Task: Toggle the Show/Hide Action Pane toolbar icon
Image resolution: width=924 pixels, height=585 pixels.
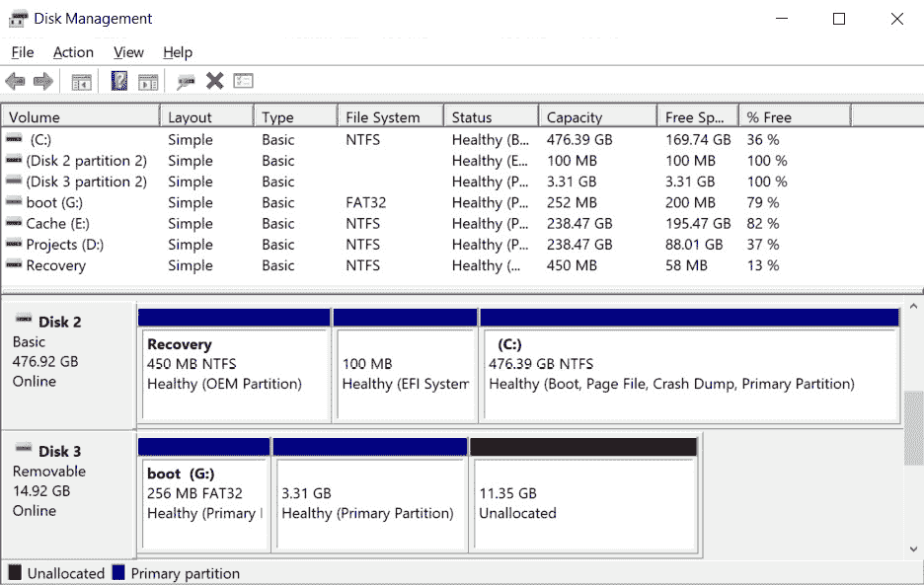Action: [149, 81]
